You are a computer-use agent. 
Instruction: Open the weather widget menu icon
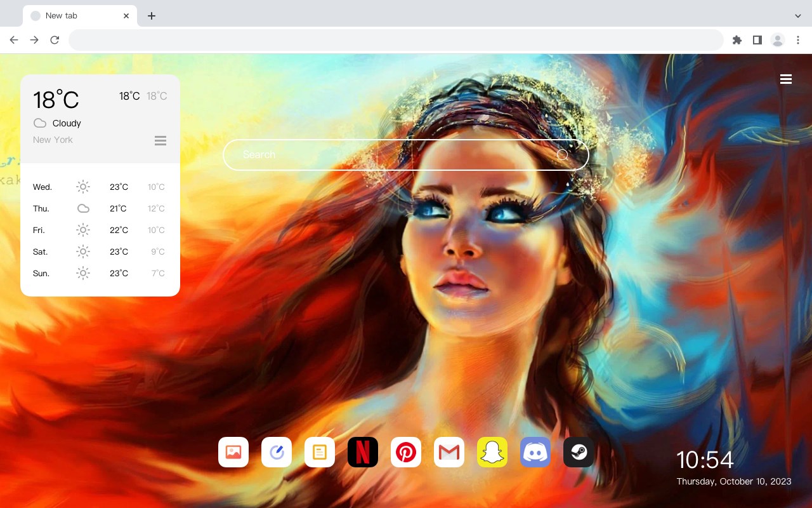(160, 140)
